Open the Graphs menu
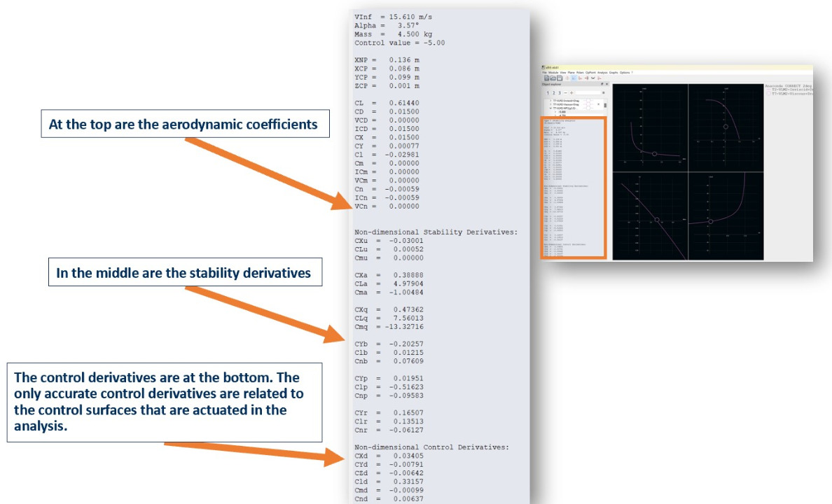Screen dimensions: 832x504 pos(613,72)
